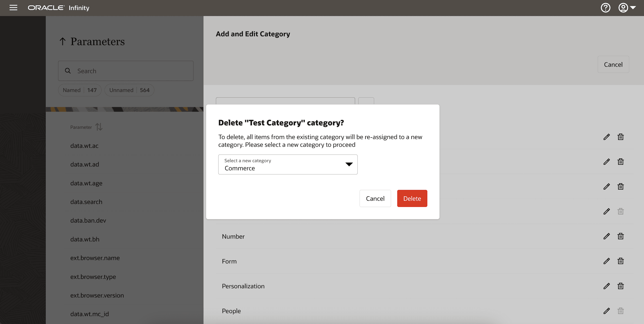Click the People category row
The width and height of the screenshot is (644, 324).
tap(425, 311)
